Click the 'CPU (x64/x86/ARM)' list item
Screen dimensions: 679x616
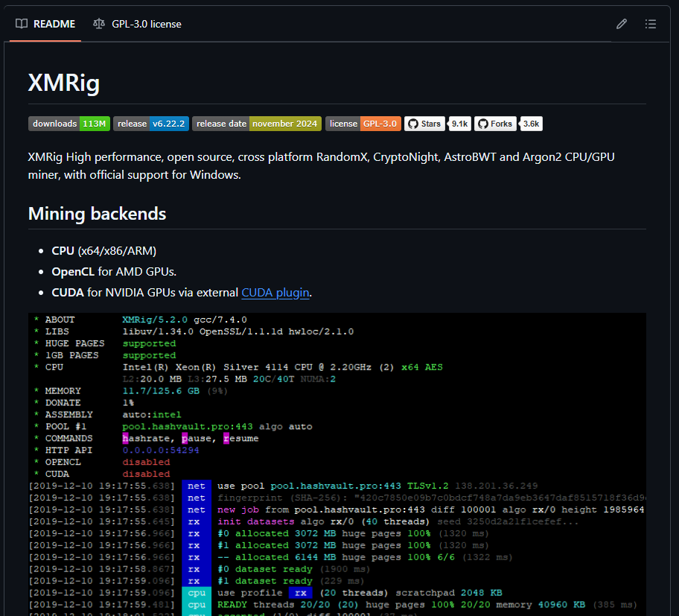pos(104,251)
